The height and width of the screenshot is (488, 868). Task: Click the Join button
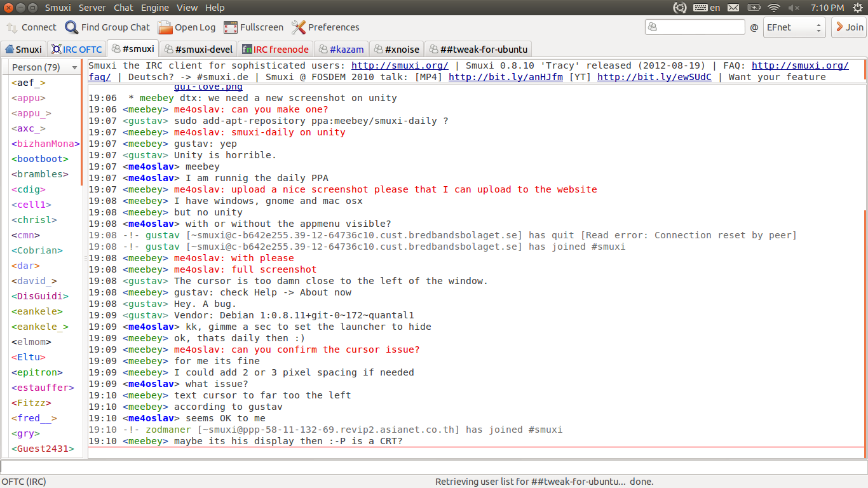[848, 27]
